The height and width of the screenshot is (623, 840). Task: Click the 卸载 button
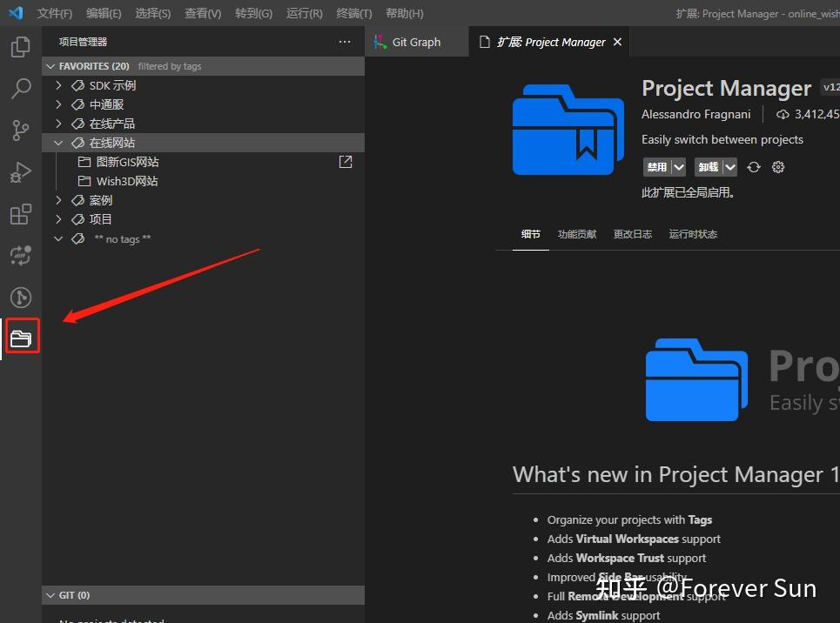click(x=709, y=167)
